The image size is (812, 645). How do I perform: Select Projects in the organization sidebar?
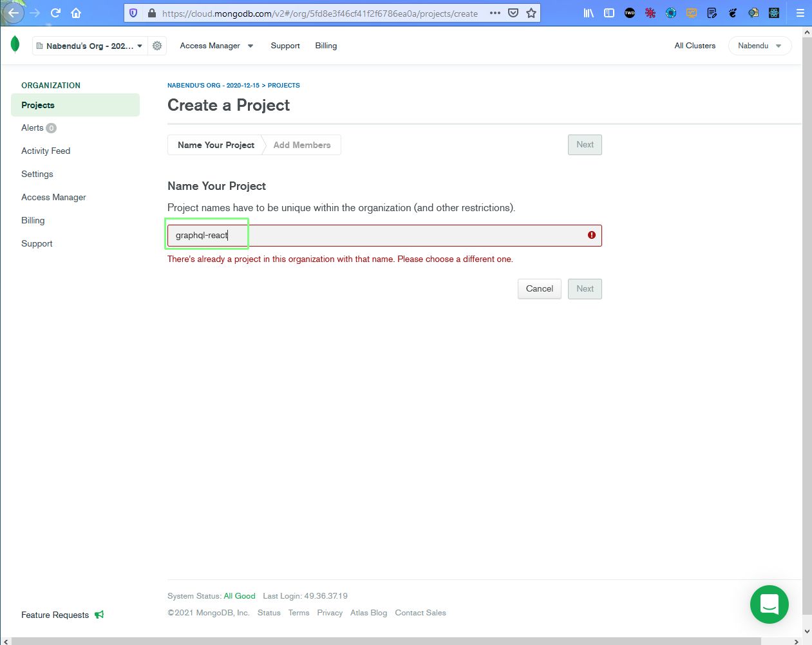coord(75,105)
